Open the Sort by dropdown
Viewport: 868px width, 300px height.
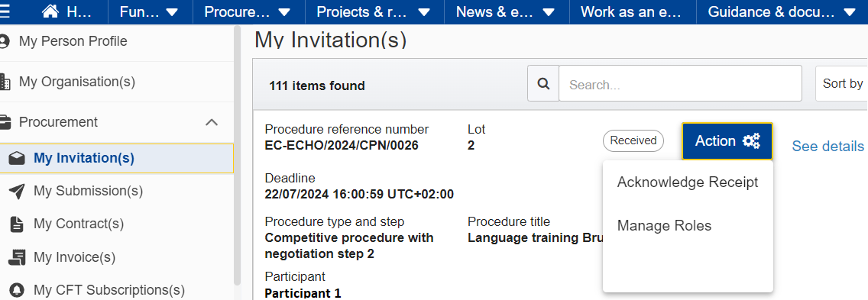(841, 83)
